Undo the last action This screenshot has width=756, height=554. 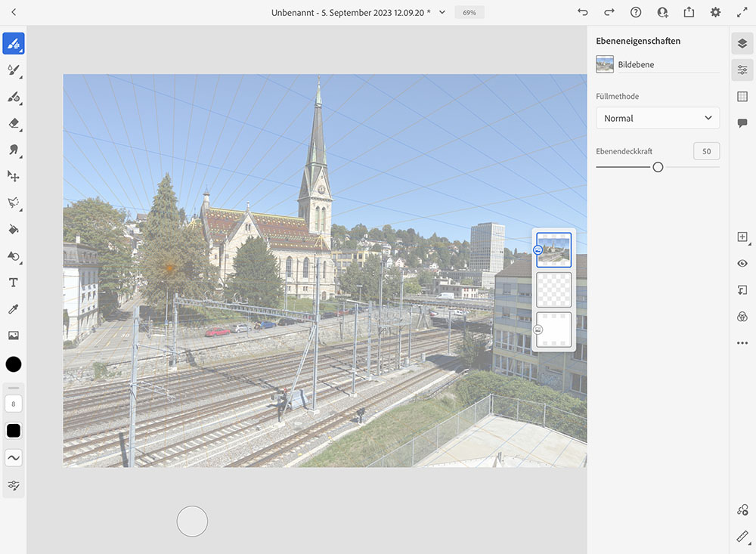[x=582, y=13]
